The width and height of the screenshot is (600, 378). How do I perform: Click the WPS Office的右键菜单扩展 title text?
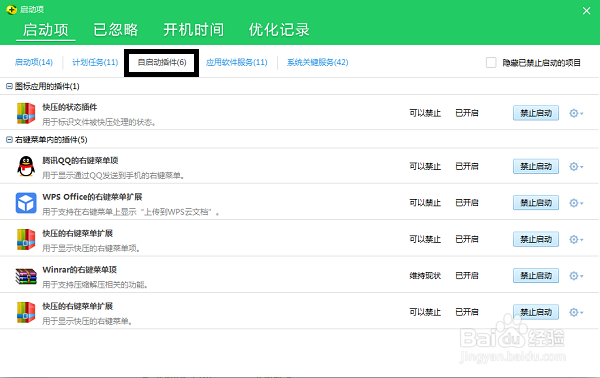point(92,197)
